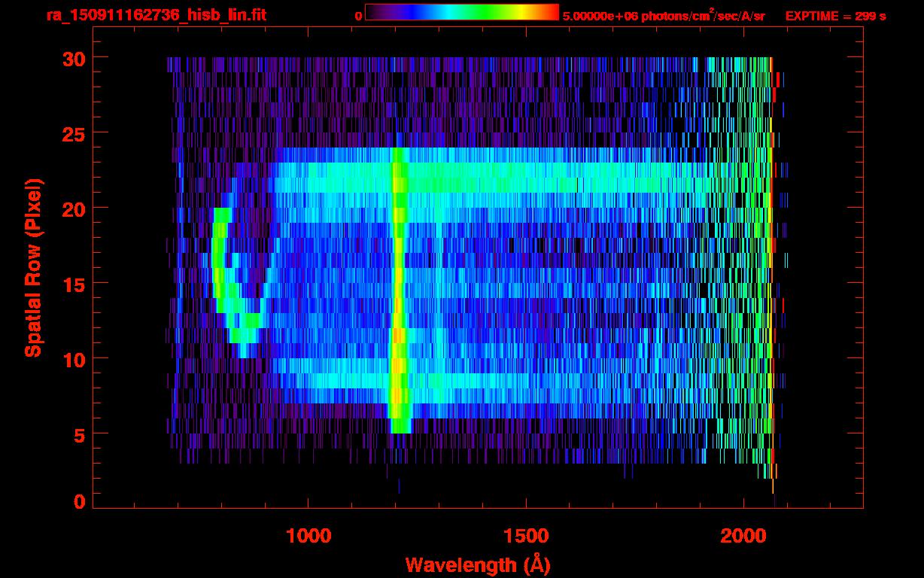
Task: Click the x-axis tick label 2000
Action: click(743, 536)
